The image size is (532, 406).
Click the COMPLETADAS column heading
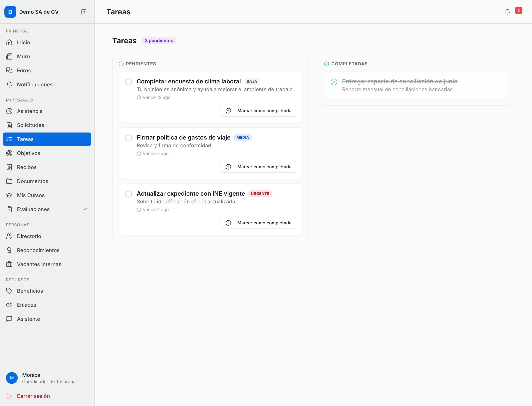(349, 64)
